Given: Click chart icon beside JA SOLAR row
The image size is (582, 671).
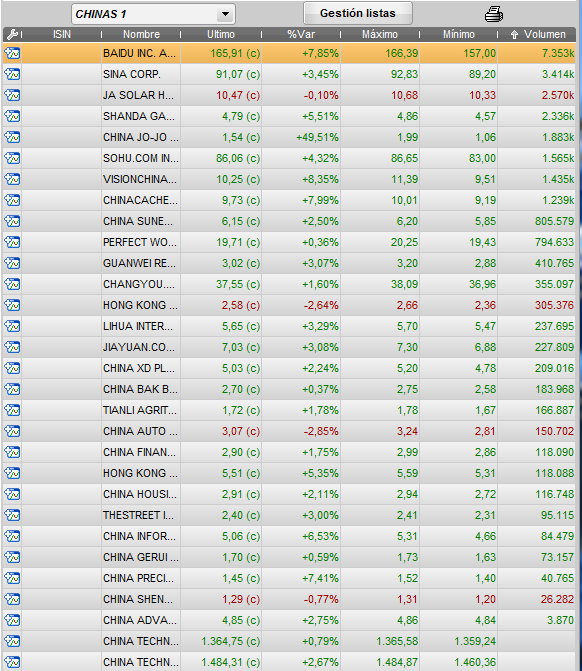Looking at the screenshot, I should coord(12,95).
